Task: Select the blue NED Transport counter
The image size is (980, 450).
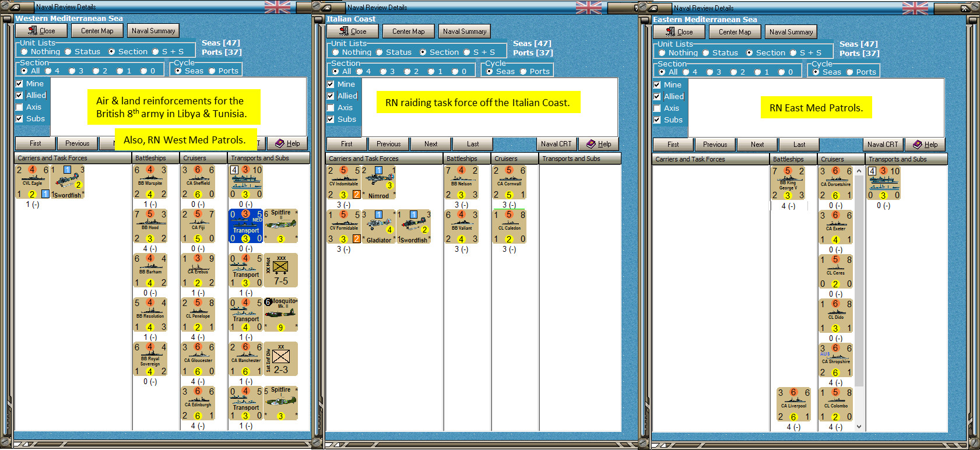Action: 246,226
